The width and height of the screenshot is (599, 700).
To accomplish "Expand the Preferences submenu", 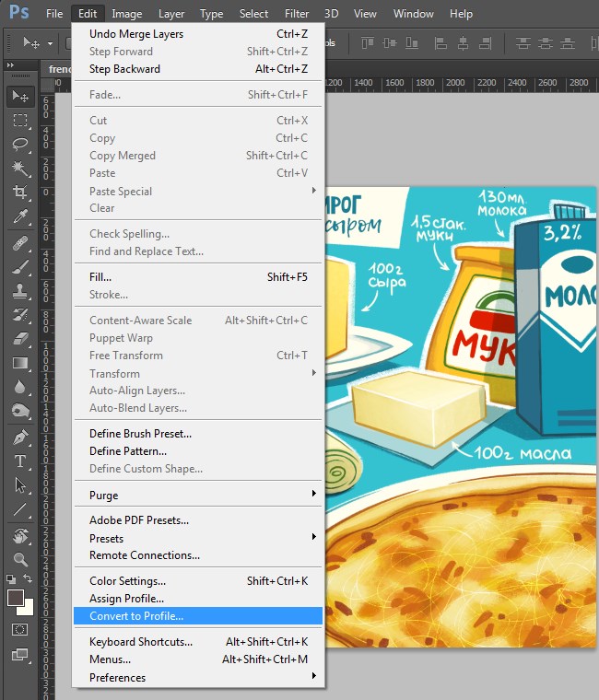I will tap(198, 677).
